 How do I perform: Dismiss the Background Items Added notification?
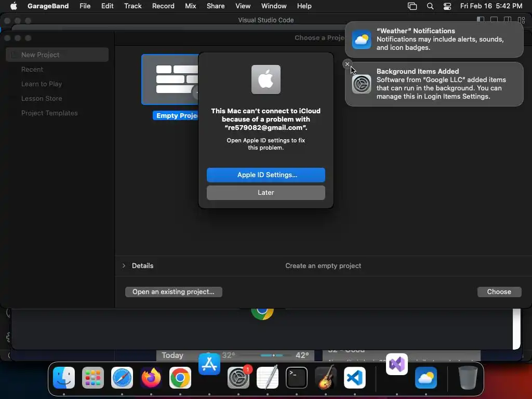[347, 64]
